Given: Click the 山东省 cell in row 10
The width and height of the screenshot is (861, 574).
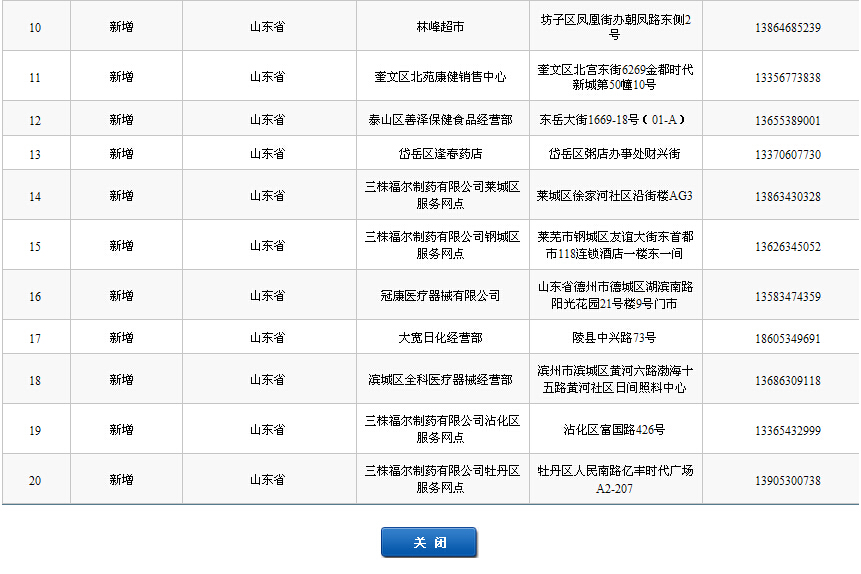Looking at the screenshot, I should 267,27.
